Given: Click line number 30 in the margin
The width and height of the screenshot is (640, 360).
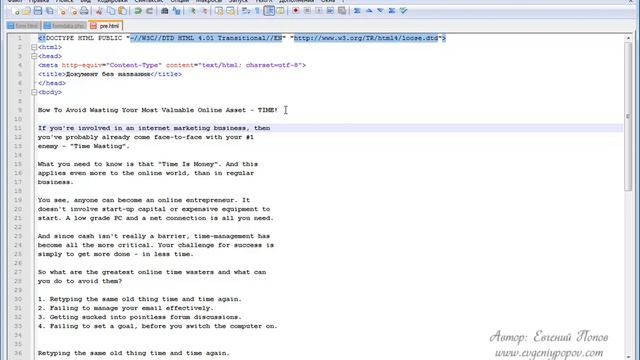Looking at the screenshot, I should (x=18, y=299).
